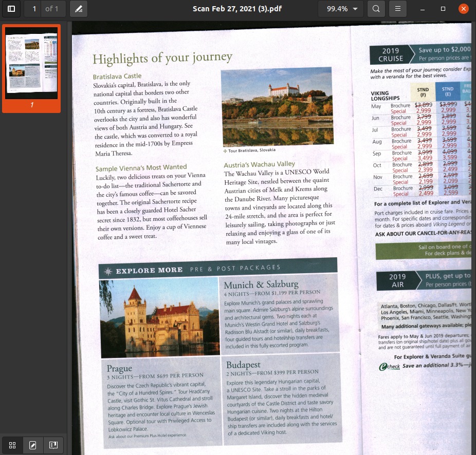
Task: Open the 99.4% zoom dropdown
Action: pyautogui.click(x=342, y=9)
